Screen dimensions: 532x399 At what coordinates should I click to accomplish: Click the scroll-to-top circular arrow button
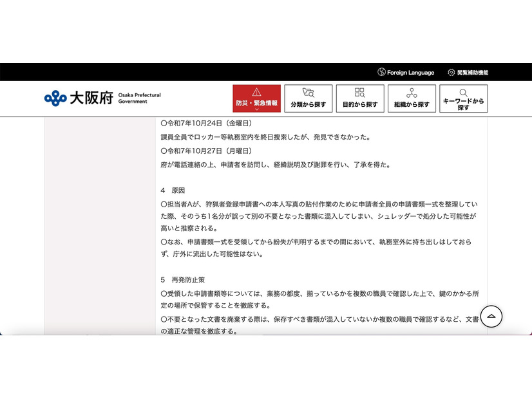[x=492, y=317]
